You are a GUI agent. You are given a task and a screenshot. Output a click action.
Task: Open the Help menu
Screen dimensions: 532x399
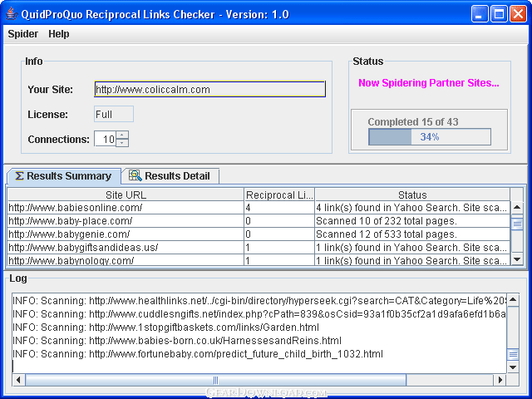(x=59, y=34)
